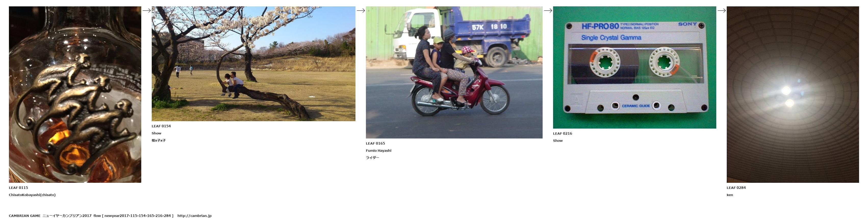Open the Sony cassette tape photo
Image resolution: width=868 pixels, height=222 pixels.
634,67
